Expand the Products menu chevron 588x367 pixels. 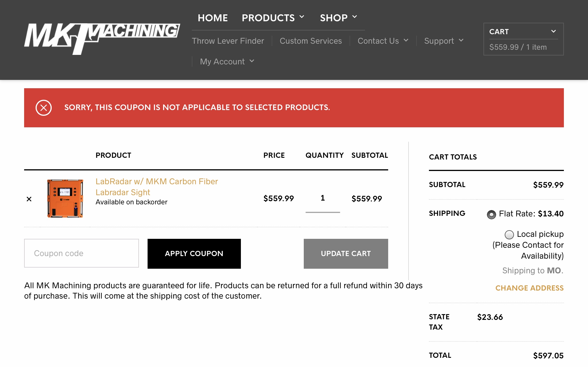click(x=302, y=17)
